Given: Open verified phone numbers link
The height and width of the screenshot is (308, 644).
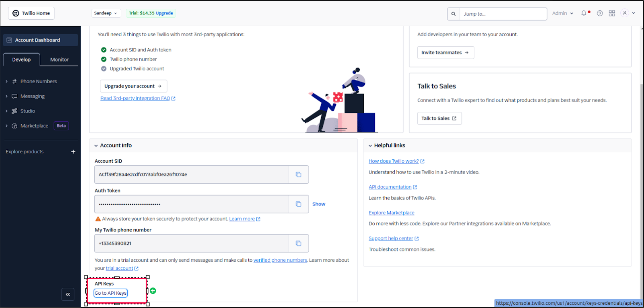Looking at the screenshot, I should 280,260.
